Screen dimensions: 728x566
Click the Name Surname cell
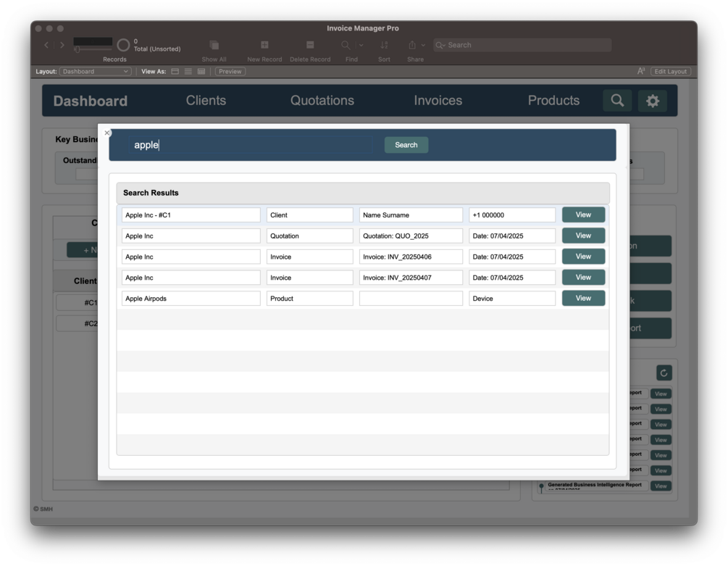point(411,215)
